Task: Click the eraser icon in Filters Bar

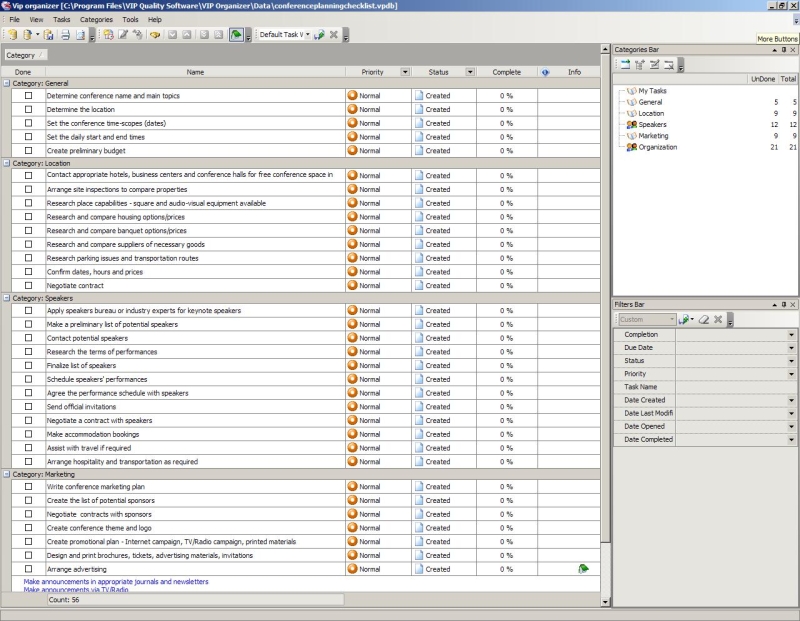Action: pos(704,320)
